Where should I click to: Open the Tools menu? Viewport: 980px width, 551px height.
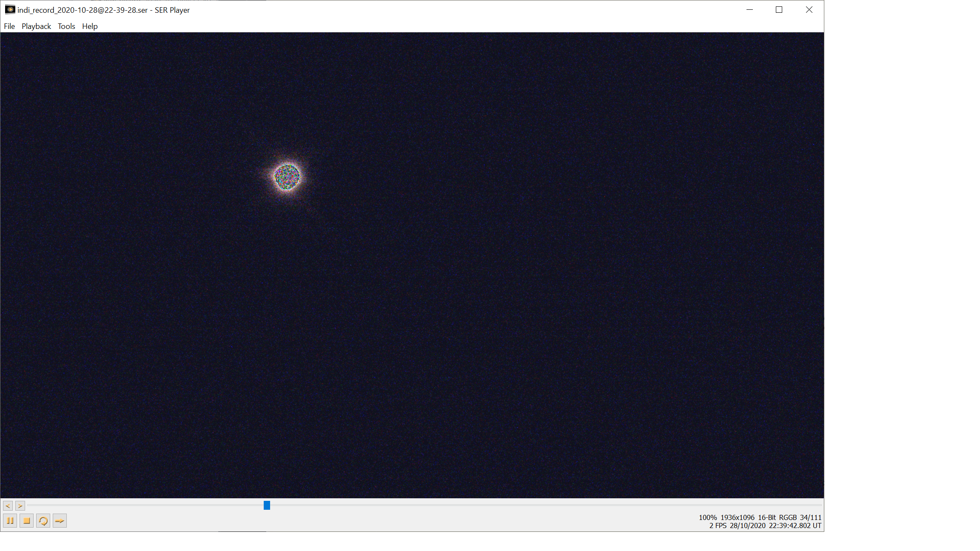pyautogui.click(x=66, y=26)
